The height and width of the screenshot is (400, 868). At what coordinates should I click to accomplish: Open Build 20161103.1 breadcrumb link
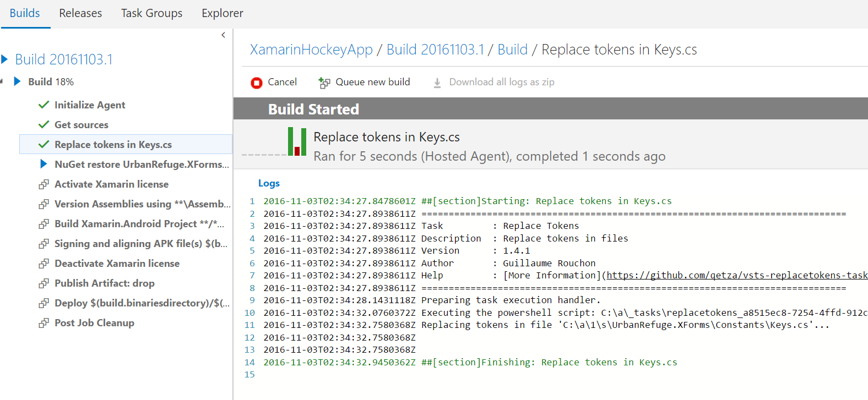point(435,50)
